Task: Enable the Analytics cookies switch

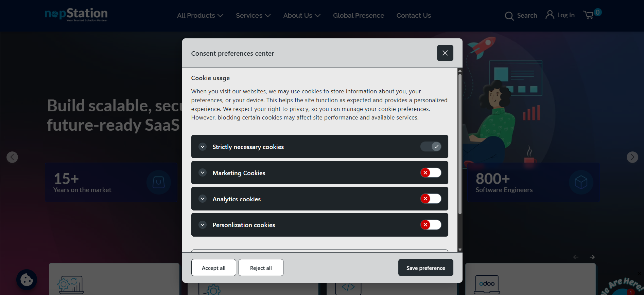Action: click(x=431, y=199)
